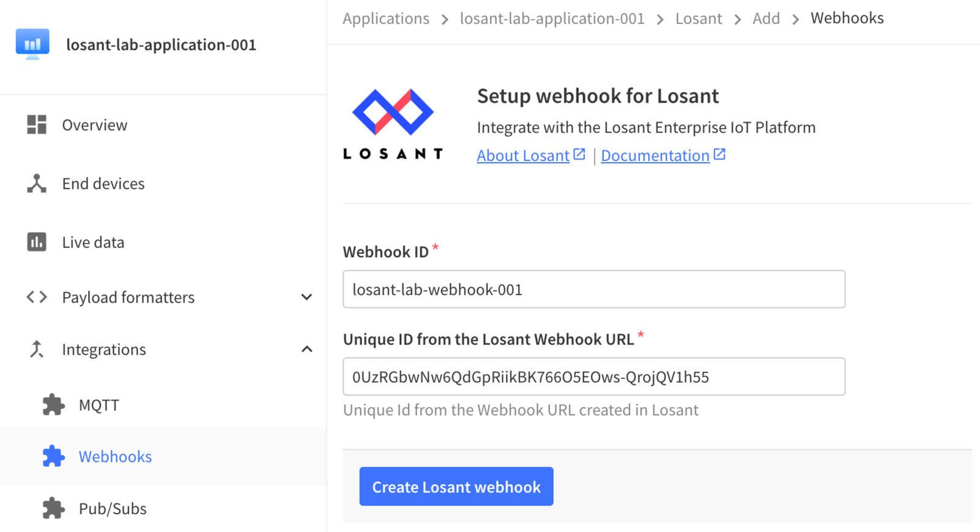Open the About Losant link
This screenshot has width=980, height=532.
point(523,155)
